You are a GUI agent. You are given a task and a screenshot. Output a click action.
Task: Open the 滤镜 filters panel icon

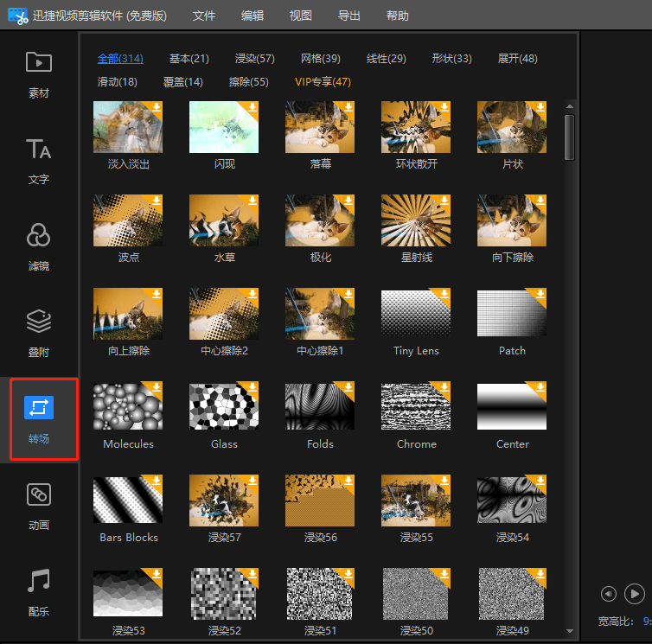[x=39, y=235]
